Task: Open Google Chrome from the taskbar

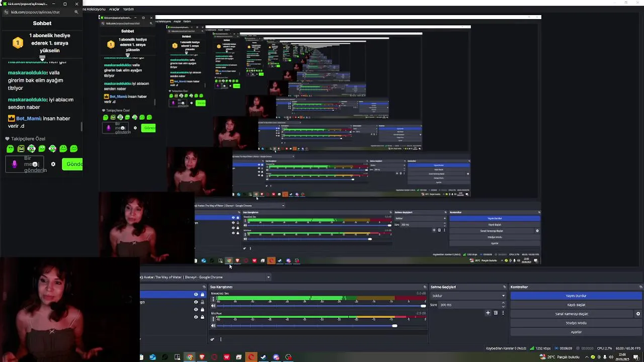Action: click(x=190, y=357)
